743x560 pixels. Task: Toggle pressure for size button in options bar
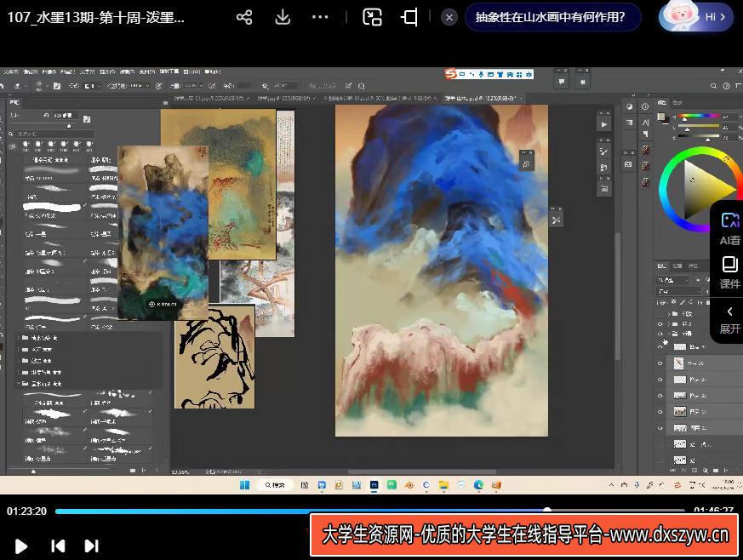click(348, 86)
